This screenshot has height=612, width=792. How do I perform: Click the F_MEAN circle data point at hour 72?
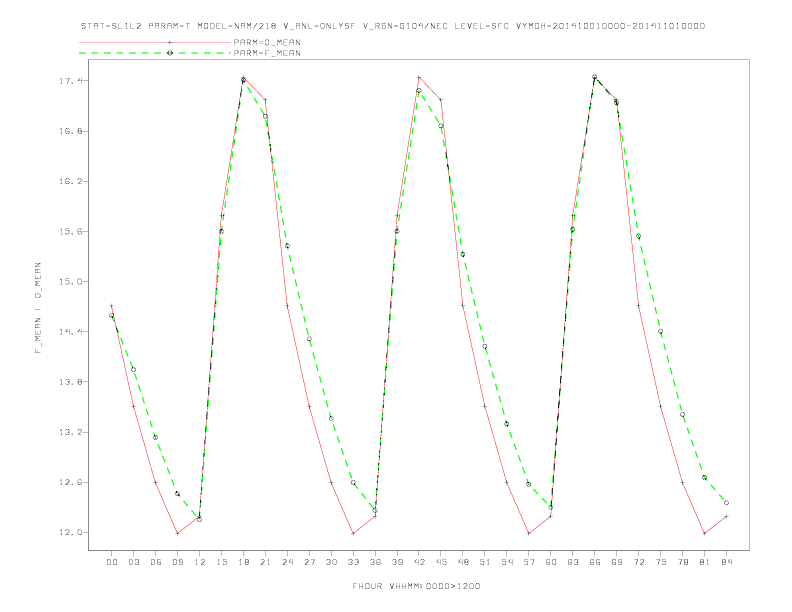point(638,236)
